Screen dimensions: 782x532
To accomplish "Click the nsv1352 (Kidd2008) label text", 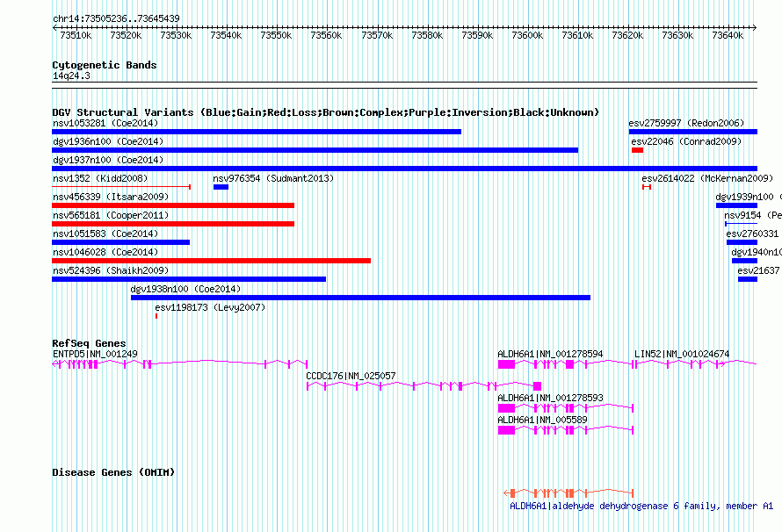I will (x=100, y=178).
